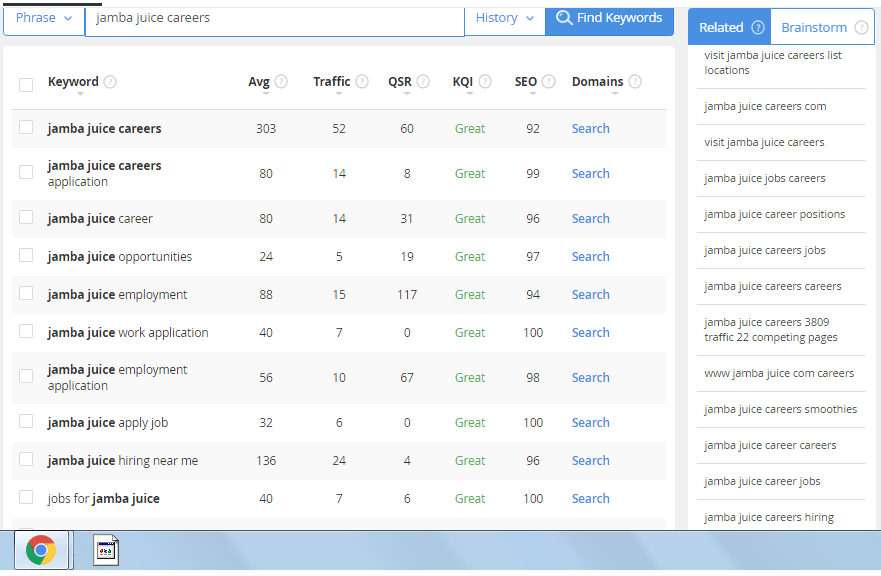Image resolution: width=881 pixels, height=576 pixels.
Task: Sort results using the SEO arrow
Action: point(533,94)
